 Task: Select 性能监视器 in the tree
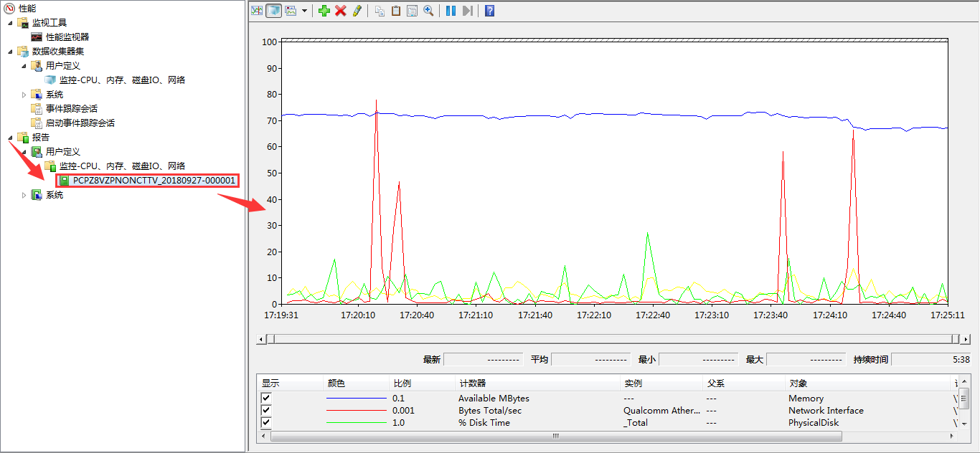(67, 37)
